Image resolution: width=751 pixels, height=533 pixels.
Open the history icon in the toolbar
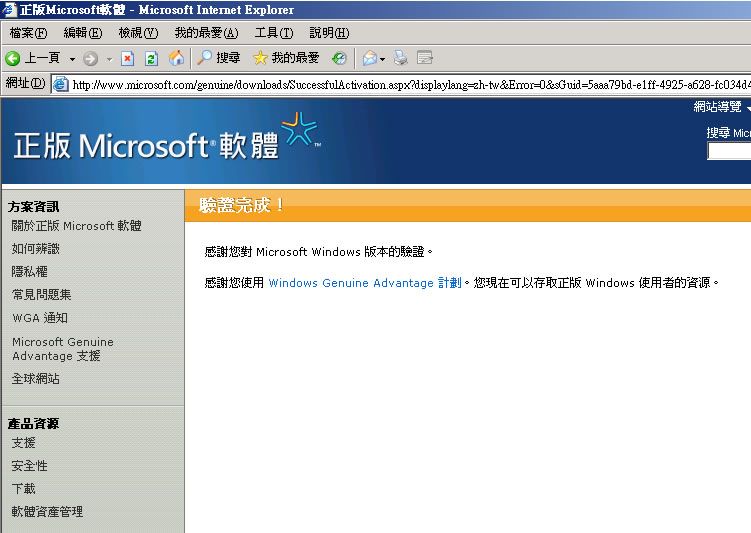[x=339, y=58]
